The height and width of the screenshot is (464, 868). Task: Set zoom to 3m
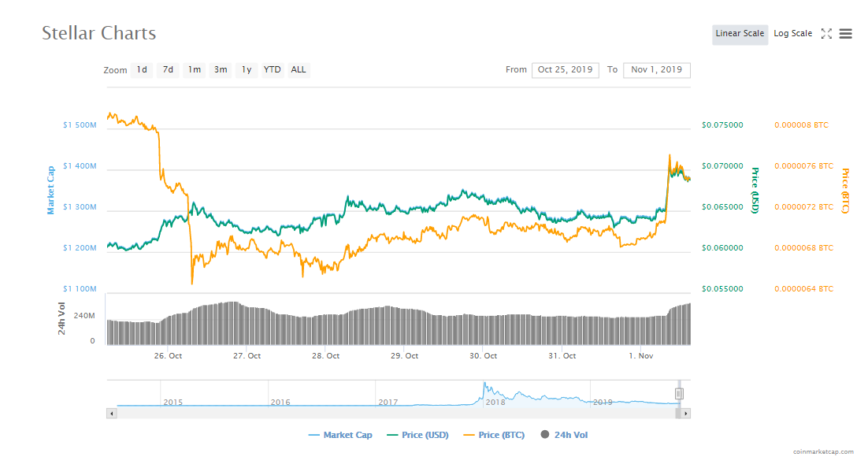click(x=221, y=70)
